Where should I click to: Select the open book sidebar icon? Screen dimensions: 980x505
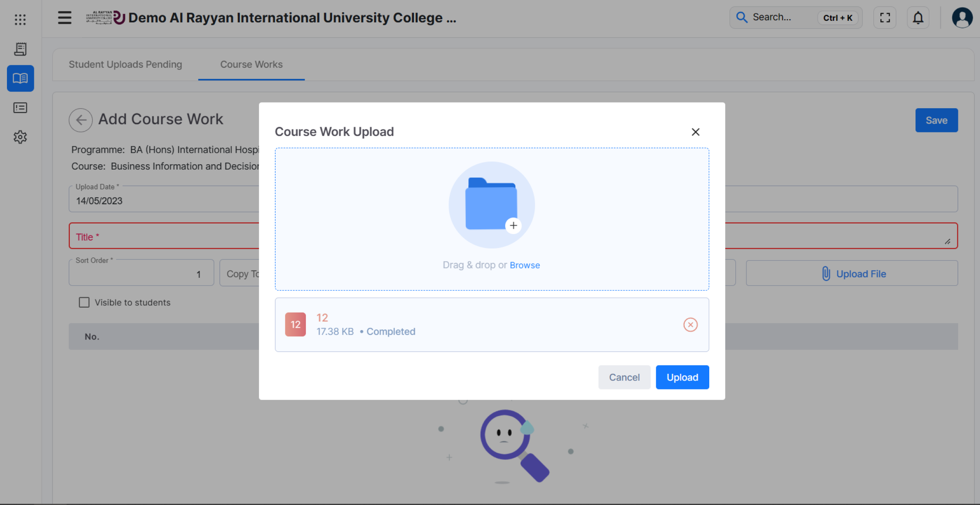click(20, 78)
